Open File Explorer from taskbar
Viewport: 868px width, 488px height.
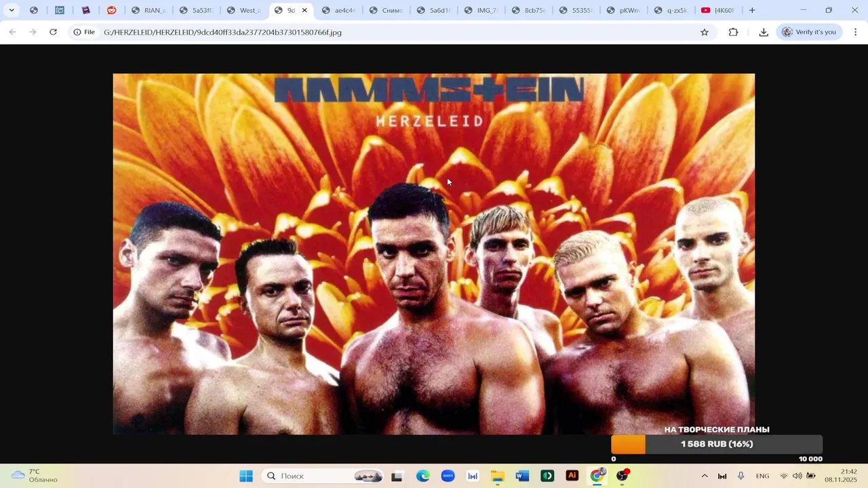[498, 476]
